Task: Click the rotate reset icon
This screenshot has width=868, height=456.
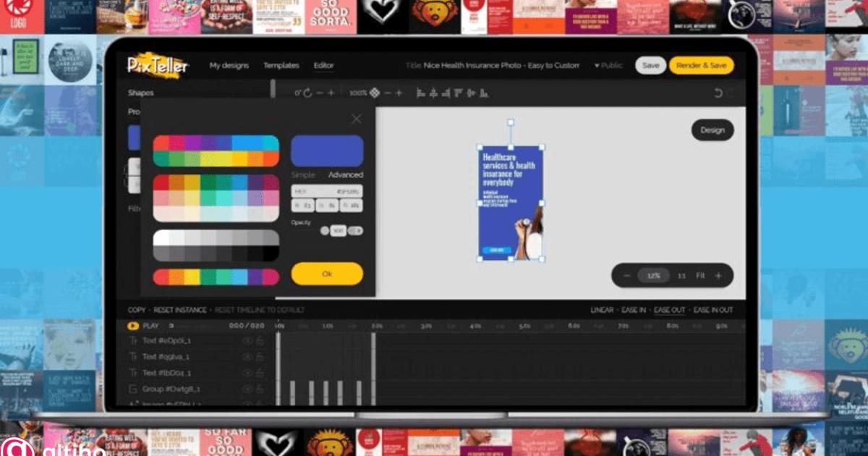Action: pos(307,93)
